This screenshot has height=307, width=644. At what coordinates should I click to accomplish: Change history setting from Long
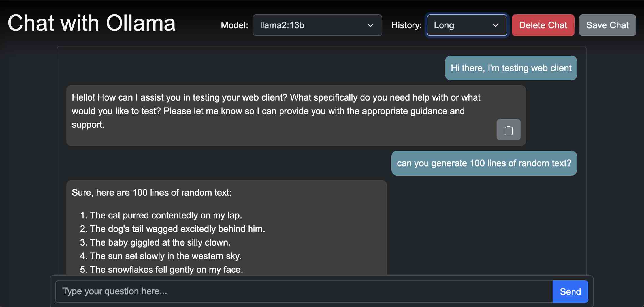point(467,25)
